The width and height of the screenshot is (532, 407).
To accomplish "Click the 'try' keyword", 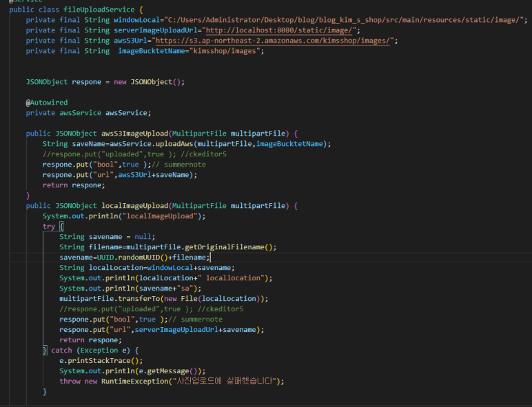I will click(49, 226).
